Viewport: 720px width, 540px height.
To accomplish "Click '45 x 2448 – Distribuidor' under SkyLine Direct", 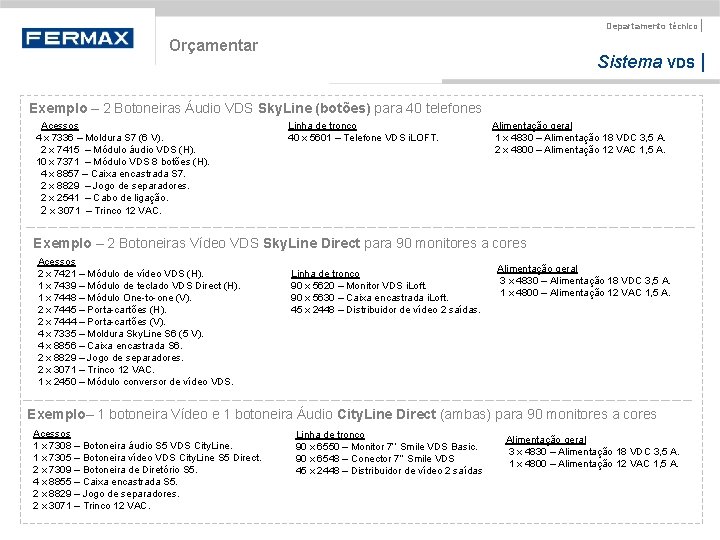I will coord(386,310).
